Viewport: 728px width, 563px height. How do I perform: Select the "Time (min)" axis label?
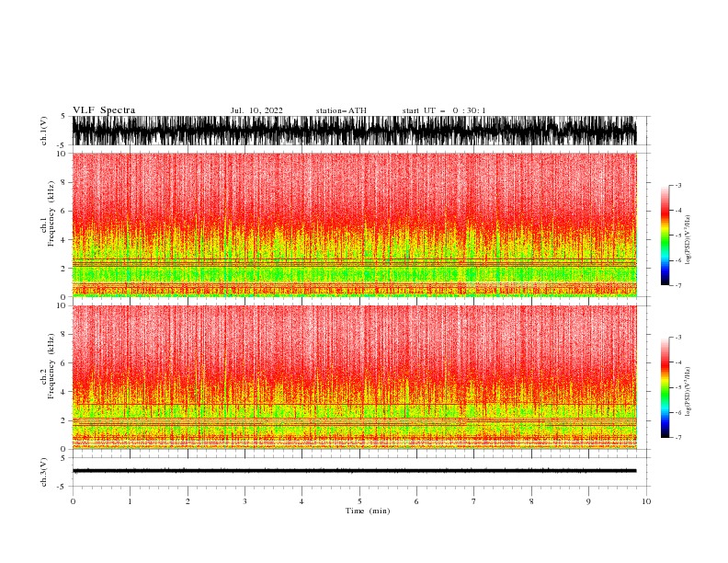coord(368,511)
